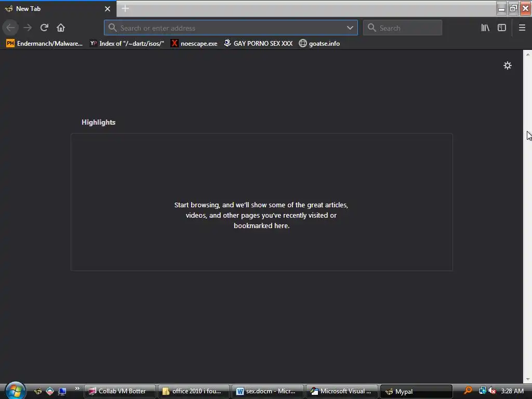Select the New Tab tab
Viewport: 532px width, 399px height.
(58, 9)
